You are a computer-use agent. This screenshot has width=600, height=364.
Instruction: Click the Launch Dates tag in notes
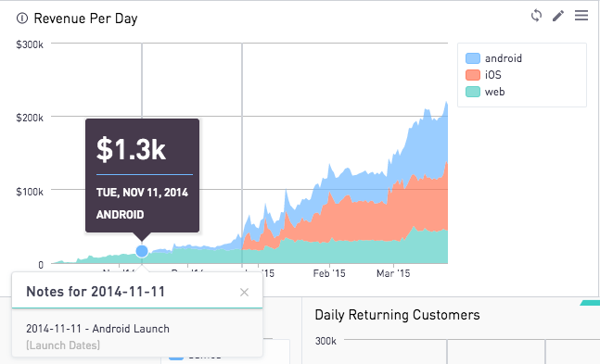click(63, 345)
